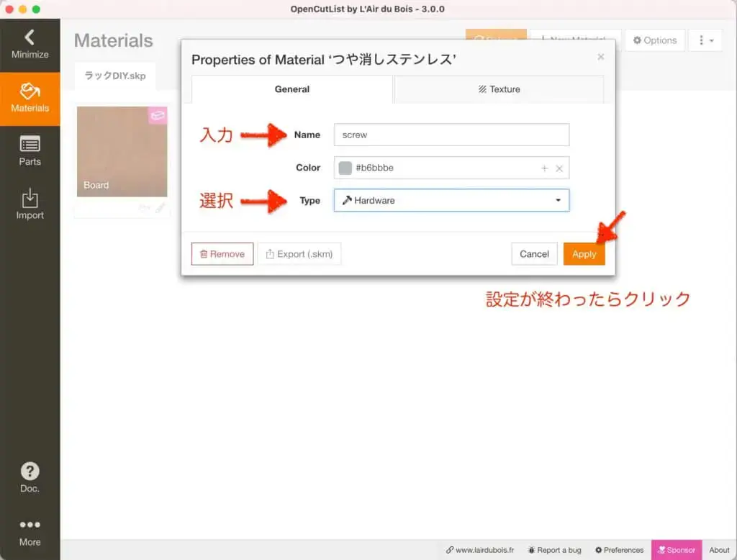Click the pink Sponsor button
The width and height of the screenshot is (737, 560).
click(x=677, y=550)
